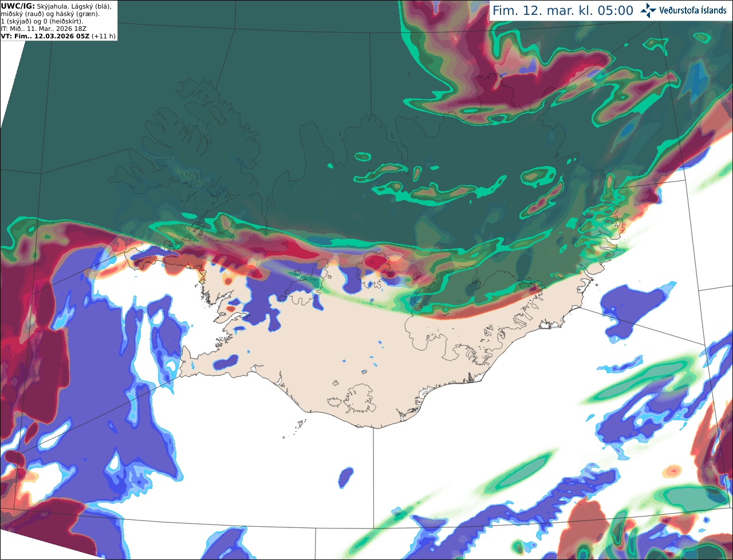
Task: Click the '1 (skýjað) og 0 (heiðskírt).' line
Action: click(x=42, y=21)
